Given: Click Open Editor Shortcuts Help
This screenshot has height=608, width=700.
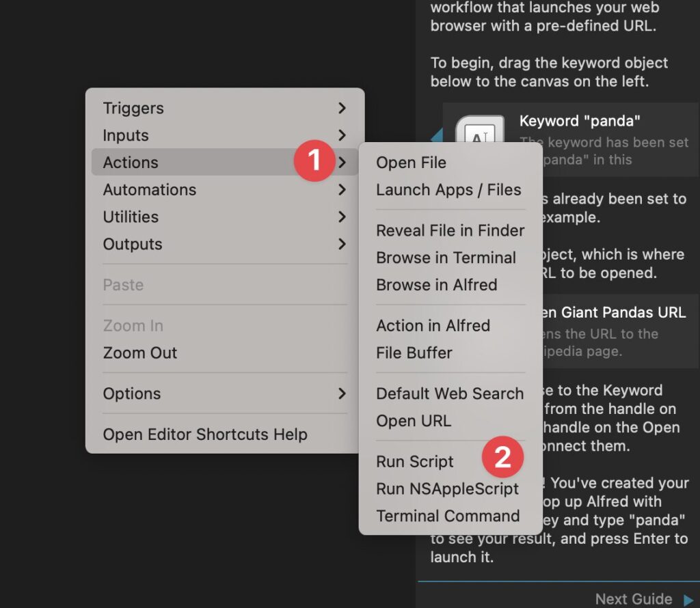Looking at the screenshot, I should [224, 434].
